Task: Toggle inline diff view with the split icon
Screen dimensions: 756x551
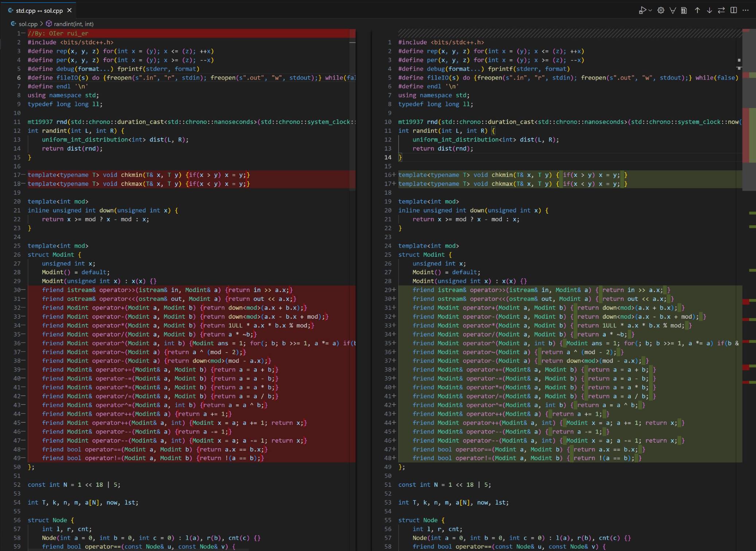Action: pyautogui.click(x=734, y=11)
